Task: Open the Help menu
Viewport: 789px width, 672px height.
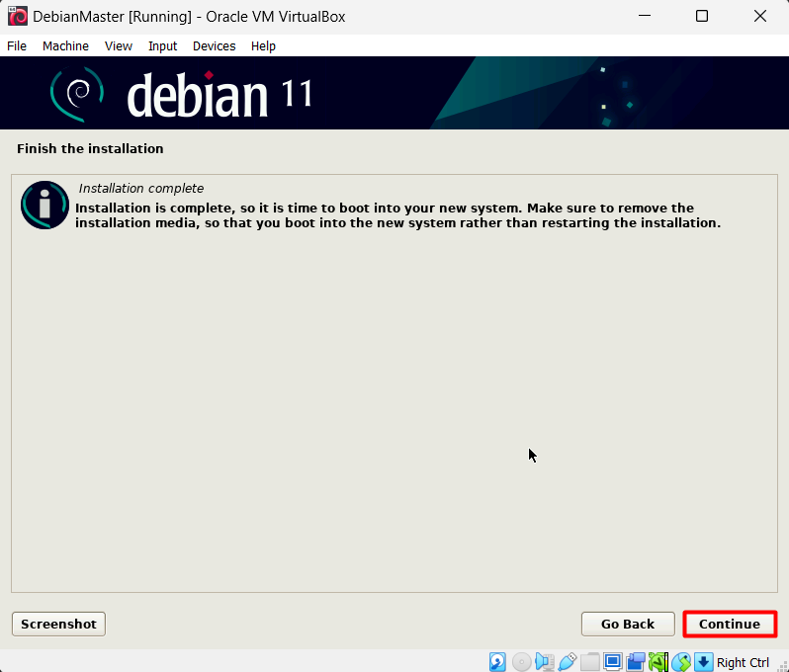Action: (x=263, y=45)
